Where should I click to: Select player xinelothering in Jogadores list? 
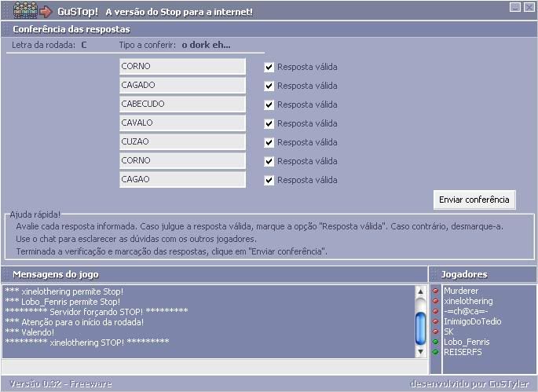click(468, 301)
